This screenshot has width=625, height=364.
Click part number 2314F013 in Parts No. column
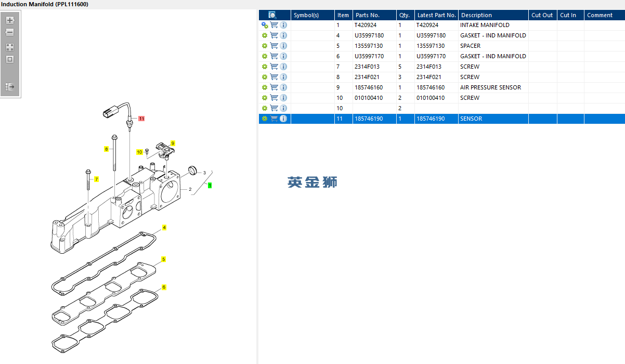click(367, 67)
